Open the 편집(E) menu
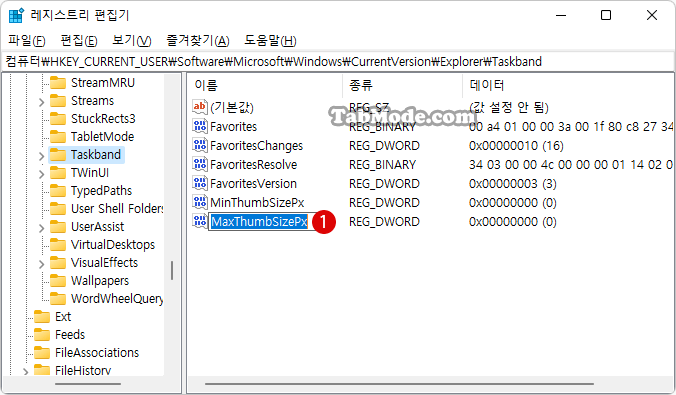Screen dimensions: 676x395 (x=79, y=41)
